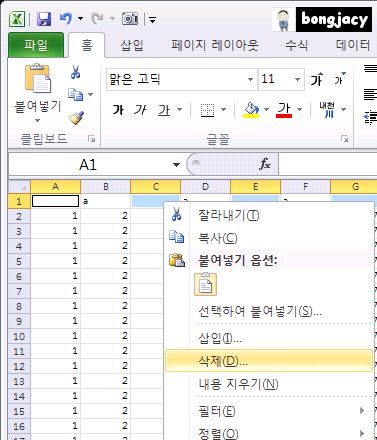Undo the last action

(66, 19)
